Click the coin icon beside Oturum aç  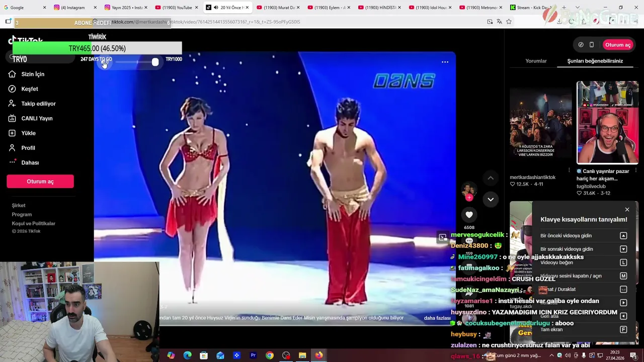(581, 45)
